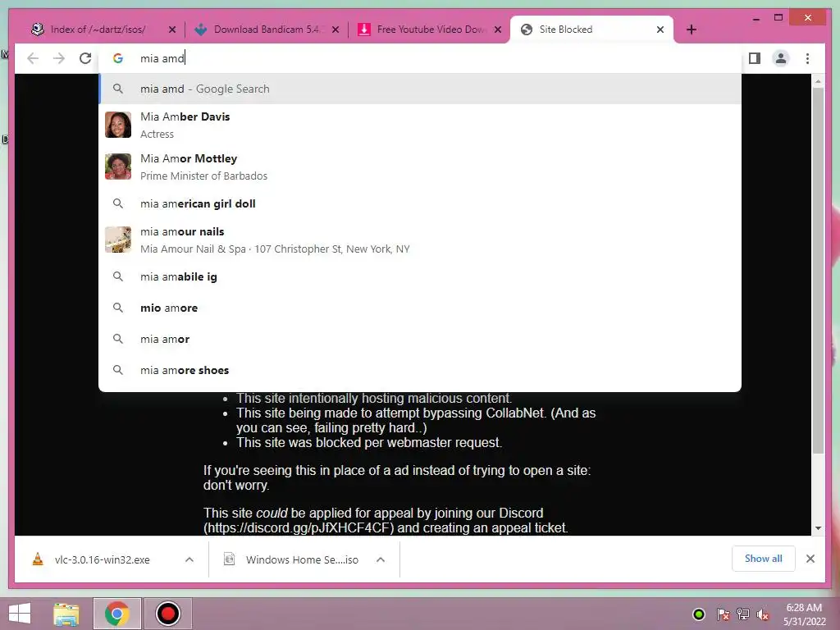
Task: Click search icon beside 'mia amore shoes'
Action: 118,370
